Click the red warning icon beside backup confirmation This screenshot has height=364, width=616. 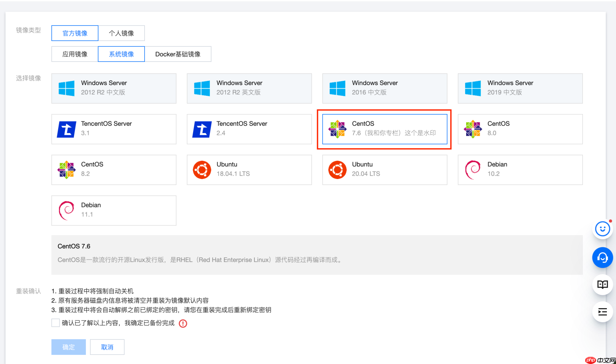[x=183, y=323]
